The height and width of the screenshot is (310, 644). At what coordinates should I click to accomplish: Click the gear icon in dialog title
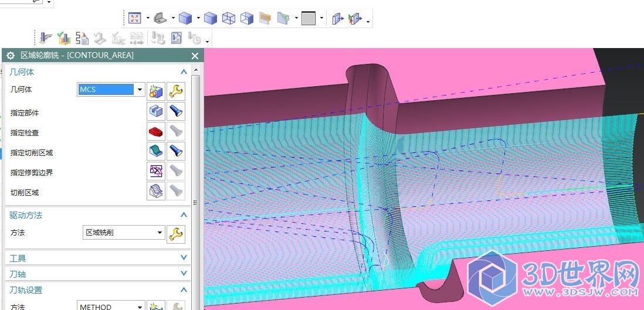coord(11,56)
